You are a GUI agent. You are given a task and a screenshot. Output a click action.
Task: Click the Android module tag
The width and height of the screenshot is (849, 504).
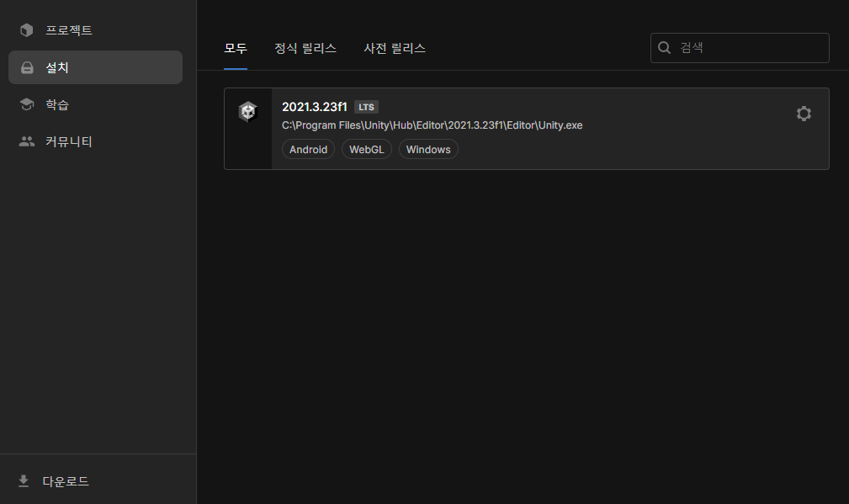[x=308, y=150]
